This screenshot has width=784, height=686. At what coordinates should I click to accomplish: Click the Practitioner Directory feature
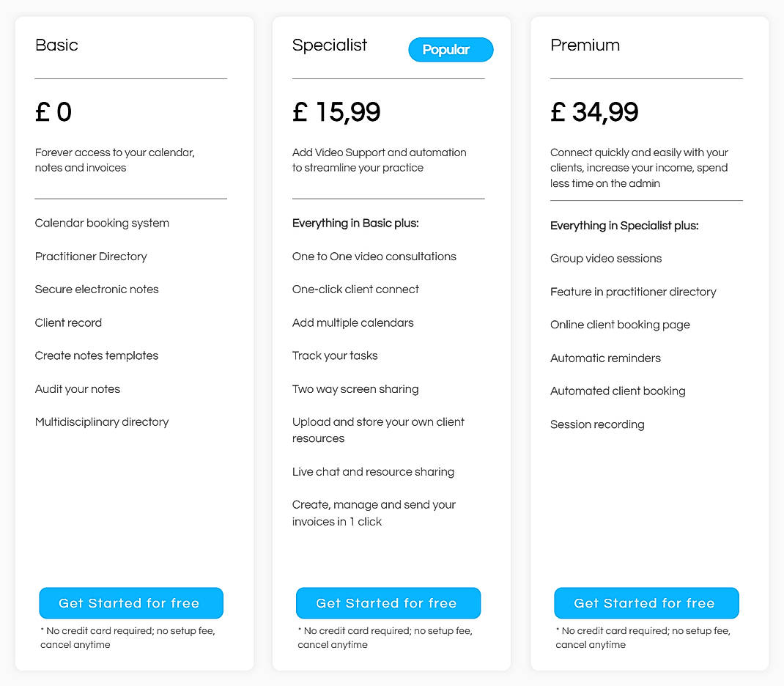coord(91,257)
